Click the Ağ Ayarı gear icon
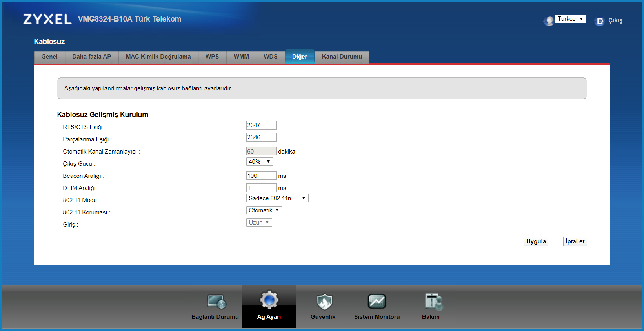Screen dimensions: 644x331 pyautogui.click(x=269, y=300)
